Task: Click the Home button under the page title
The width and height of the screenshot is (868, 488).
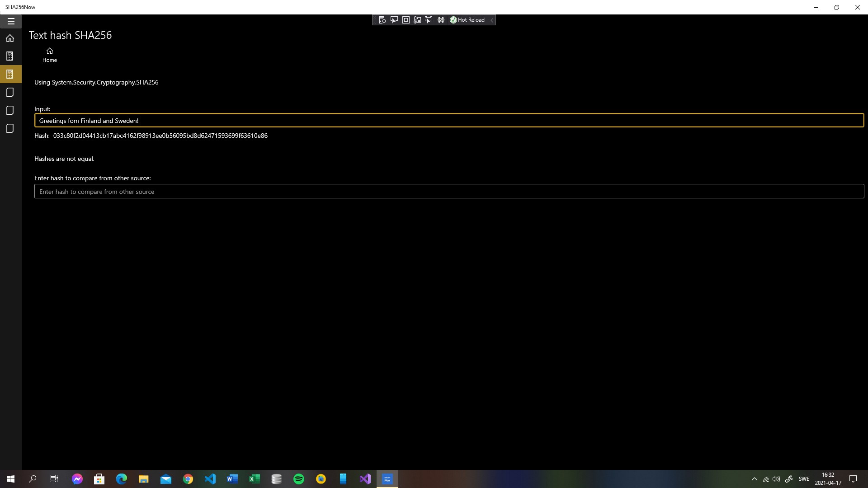Action: point(50,55)
